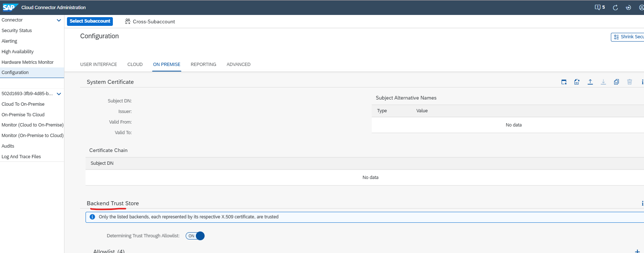Click the Connector sidebar label
This screenshot has height=253, width=644.
point(12,20)
